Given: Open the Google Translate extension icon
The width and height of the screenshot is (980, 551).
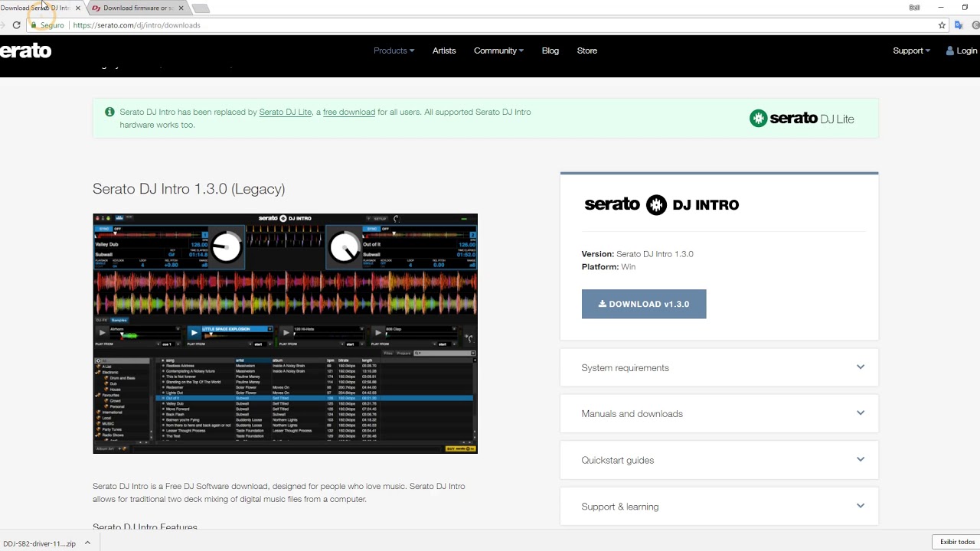Looking at the screenshot, I should [959, 25].
